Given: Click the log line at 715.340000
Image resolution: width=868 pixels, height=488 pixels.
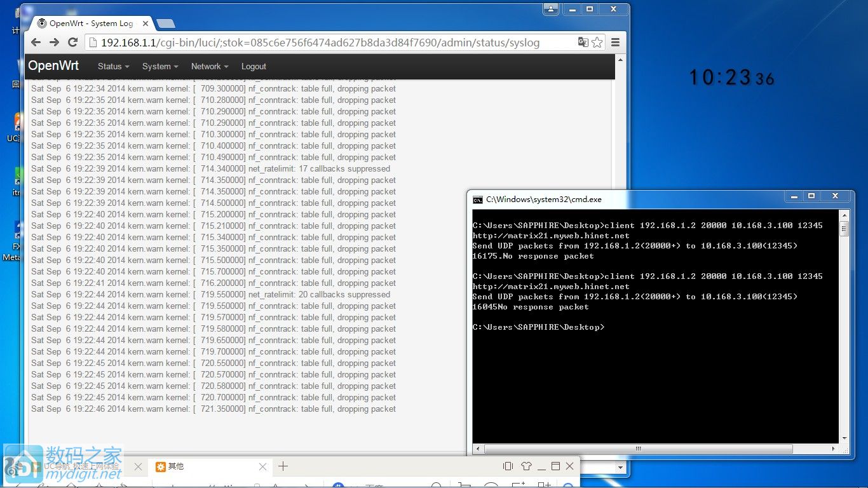Looking at the screenshot, I should click(x=214, y=237).
